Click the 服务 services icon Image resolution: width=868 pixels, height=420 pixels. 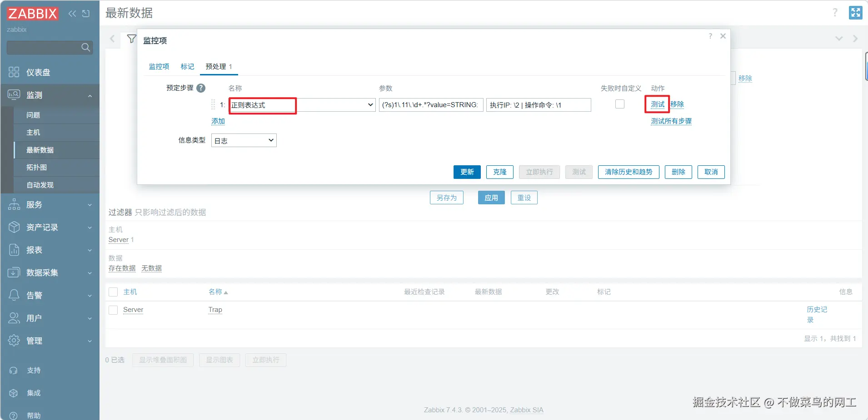(x=14, y=204)
